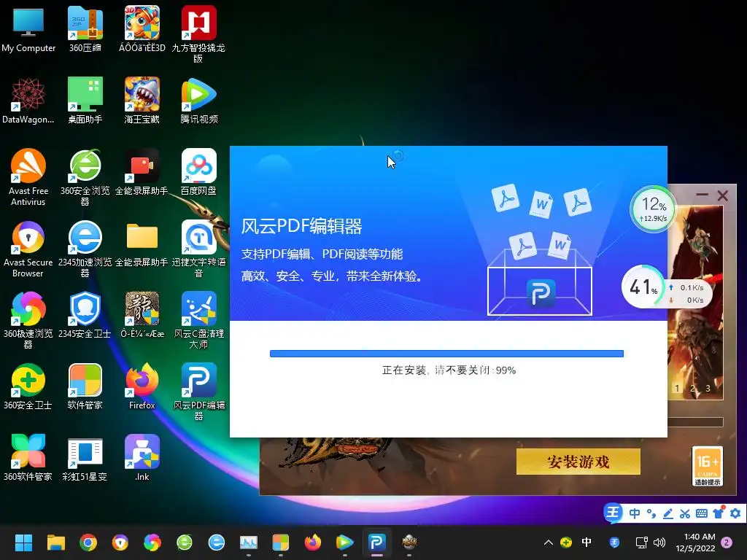Open 360软件管家 desktop icon
Image resolution: width=747 pixels, height=560 pixels.
coord(28,458)
